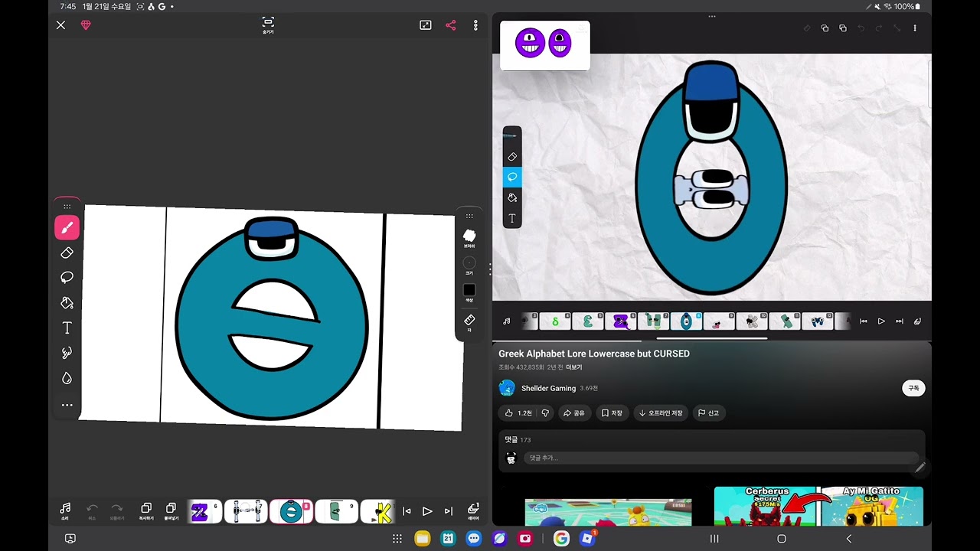This screenshot has height=551, width=980.
Task: Open the split-window handle dots on the right window
Action: click(712, 16)
